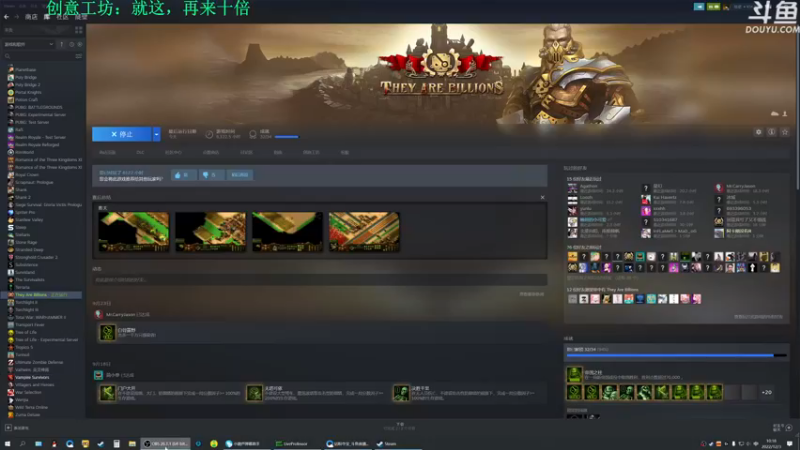Select Stardew Valley in the game list
The image size is (800, 450).
click(29, 220)
